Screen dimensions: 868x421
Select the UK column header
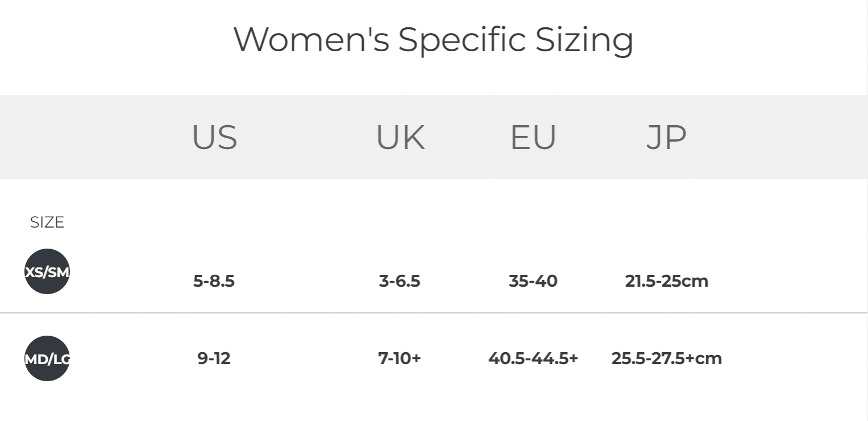tap(400, 137)
